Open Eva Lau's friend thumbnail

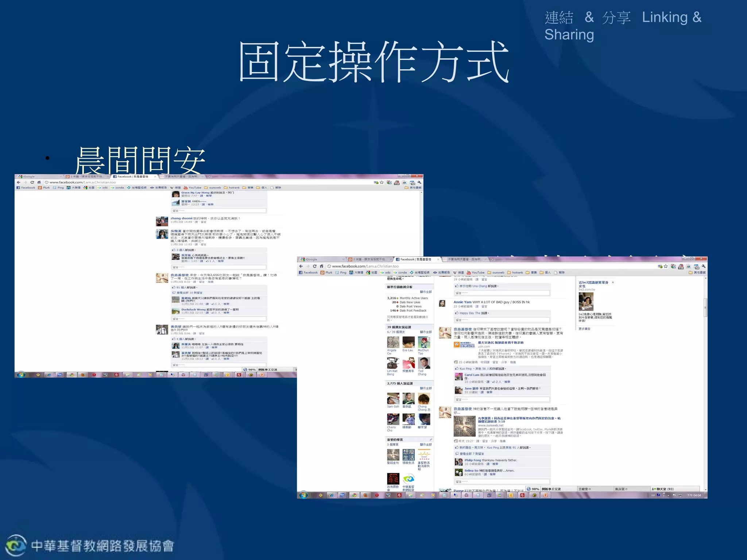(409, 342)
